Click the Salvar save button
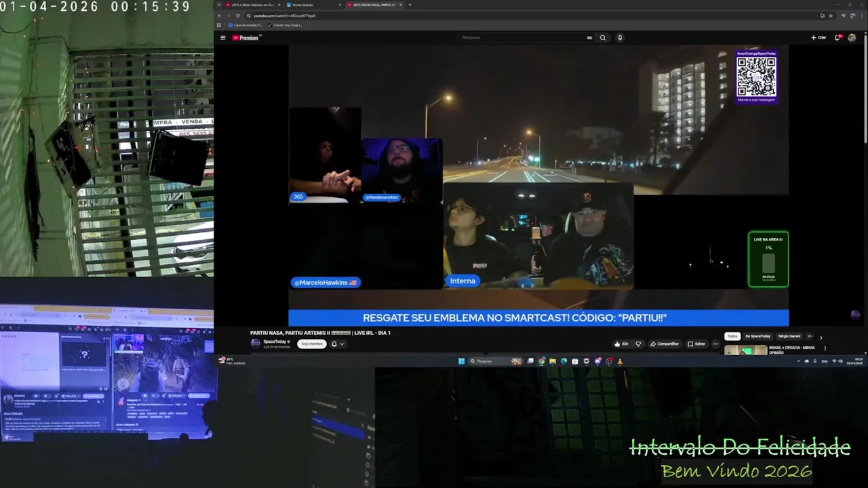Image resolution: width=868 pixels, height=488 pixels. [x=696, y=344]
